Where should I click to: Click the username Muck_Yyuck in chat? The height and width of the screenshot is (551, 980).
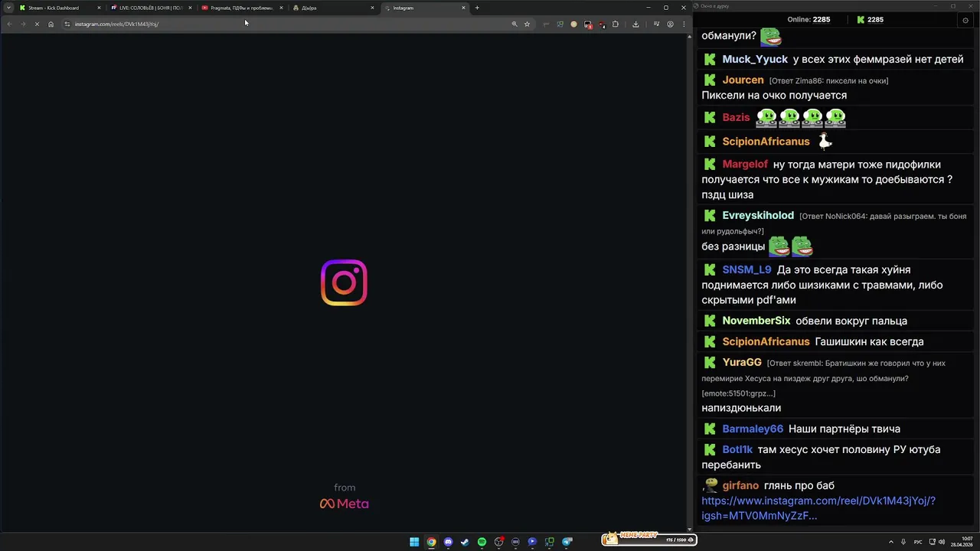[755, 59]
